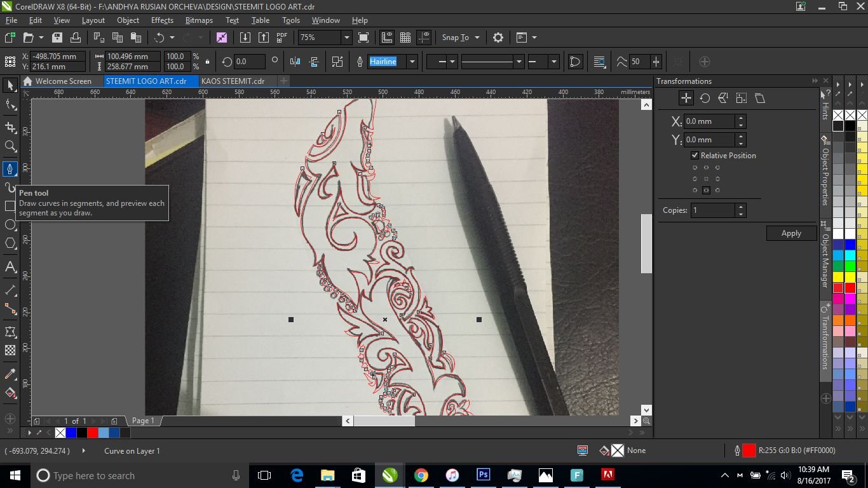Toggle guidelines display
This screenshot has width=868, height=488.
[x=424, y=37]
